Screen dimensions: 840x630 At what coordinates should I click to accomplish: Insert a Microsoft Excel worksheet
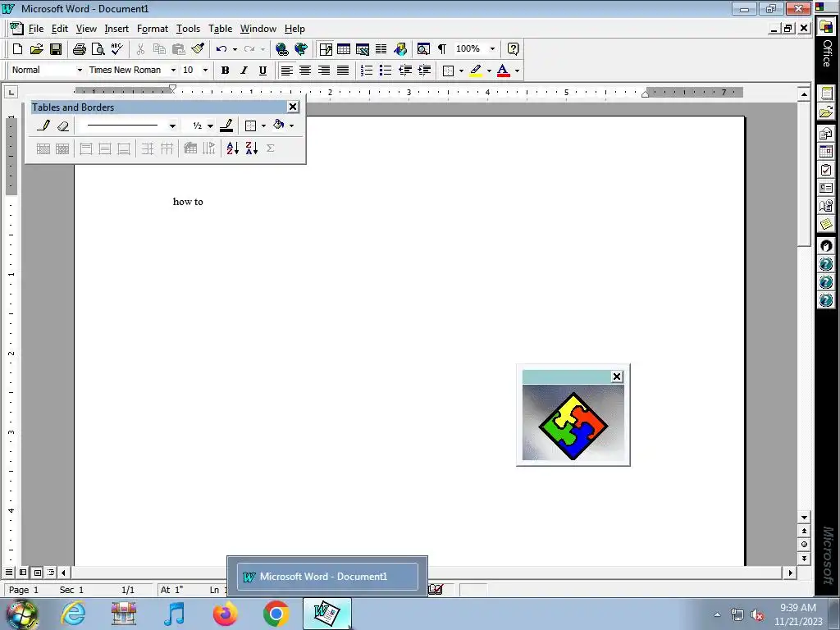click(363, 49)
